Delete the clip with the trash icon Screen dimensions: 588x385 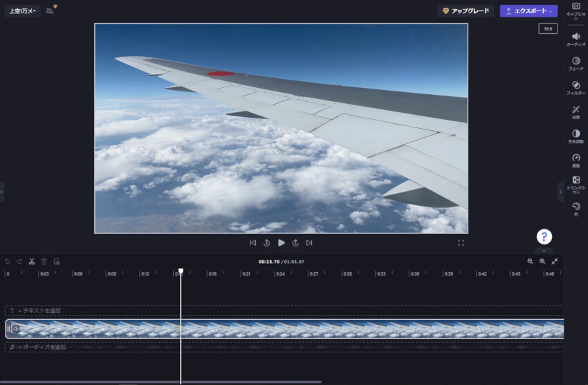point(44,262)
